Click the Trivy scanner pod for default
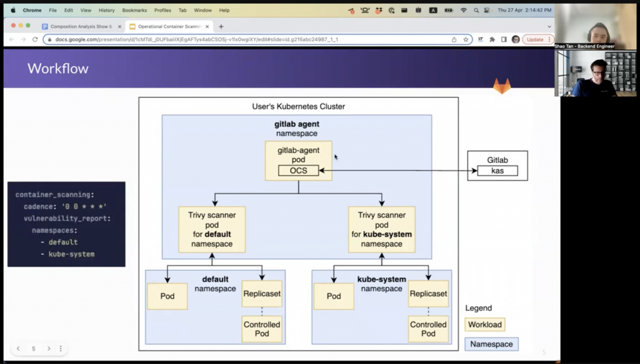 [212, 230]
